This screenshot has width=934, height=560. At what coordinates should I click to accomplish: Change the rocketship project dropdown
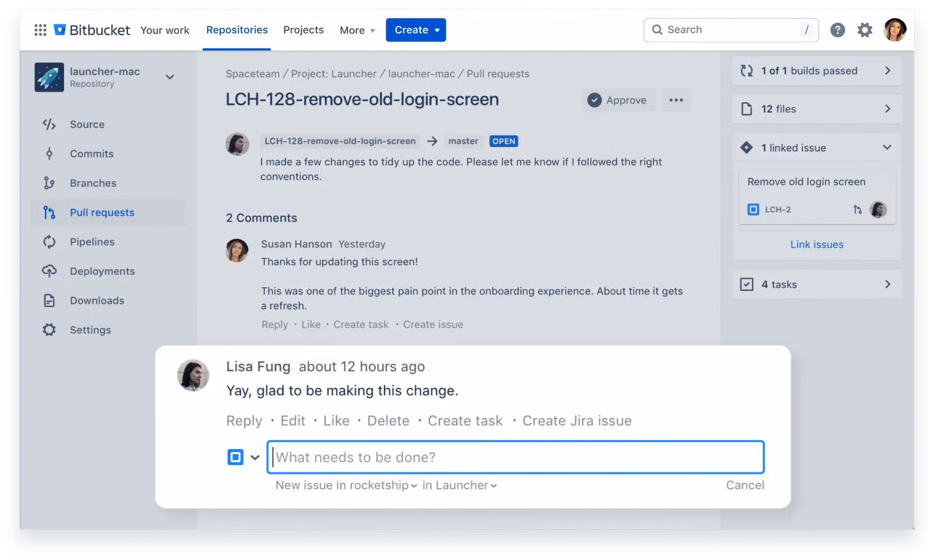click(344, 485)
